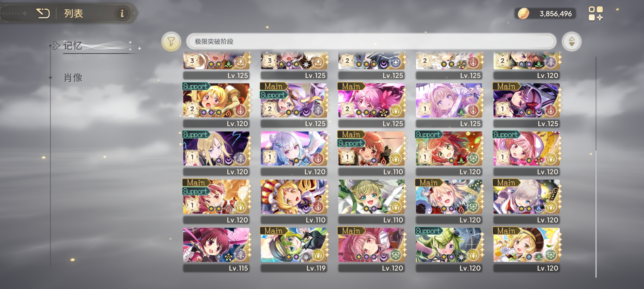This screenshot has height=289, width=644.
Task: Click the Lv.110 Main Support red-haired card
Action: 371,153
